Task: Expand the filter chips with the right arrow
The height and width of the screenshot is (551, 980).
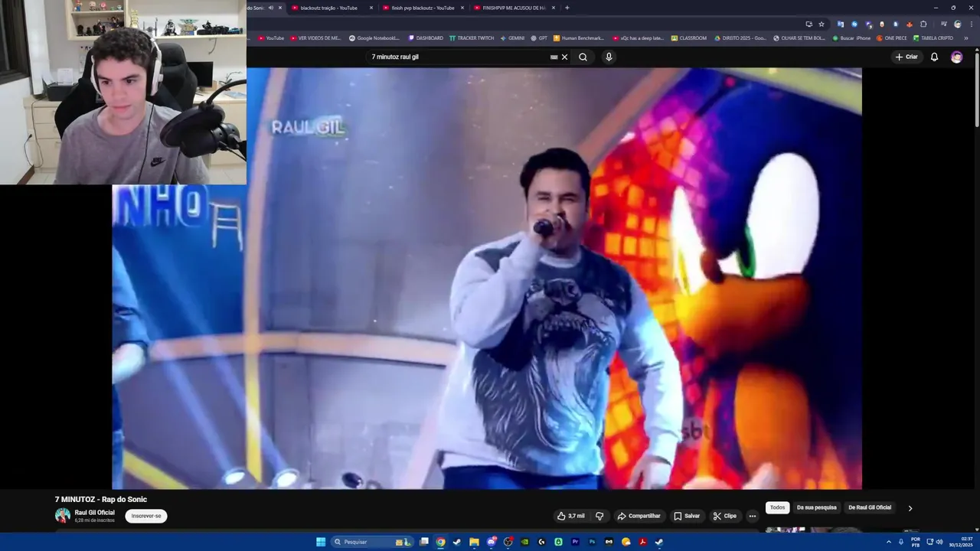Action: pos(910,508)
